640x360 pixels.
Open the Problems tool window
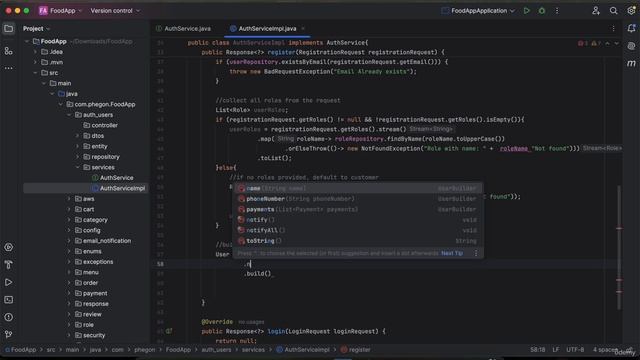click(9, 317)
